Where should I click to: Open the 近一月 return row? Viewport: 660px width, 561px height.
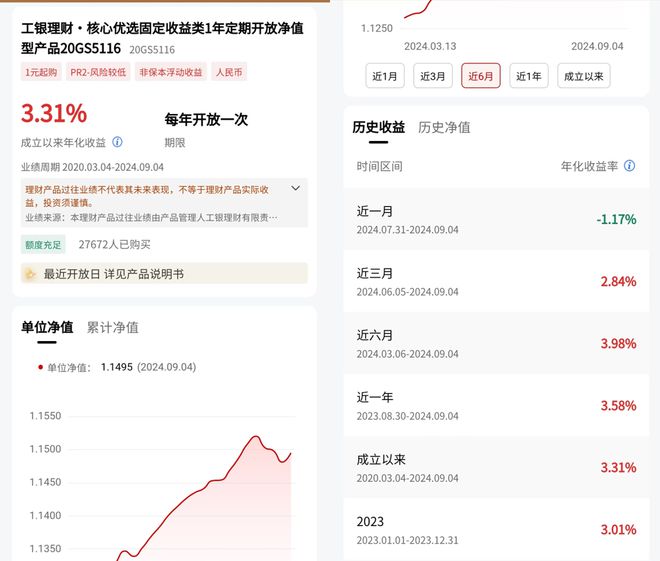496,219
